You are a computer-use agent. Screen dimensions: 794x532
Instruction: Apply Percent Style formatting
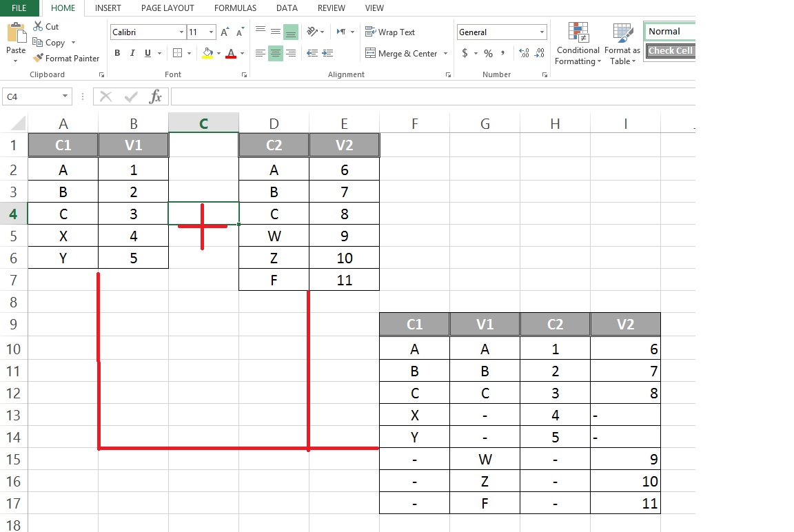point(487,52)
